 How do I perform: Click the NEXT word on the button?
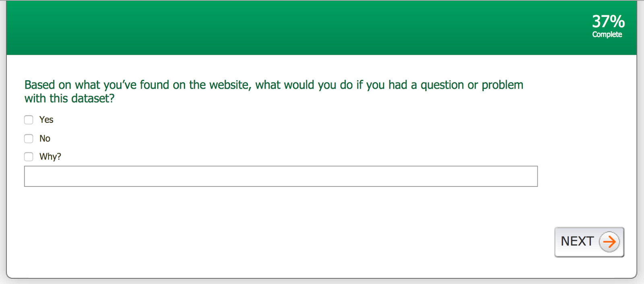[577, 241]
